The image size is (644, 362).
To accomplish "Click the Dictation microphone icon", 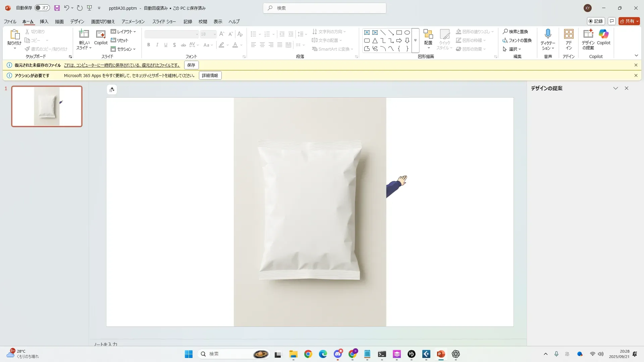I will pyautogui.click(x=548, y=34).
